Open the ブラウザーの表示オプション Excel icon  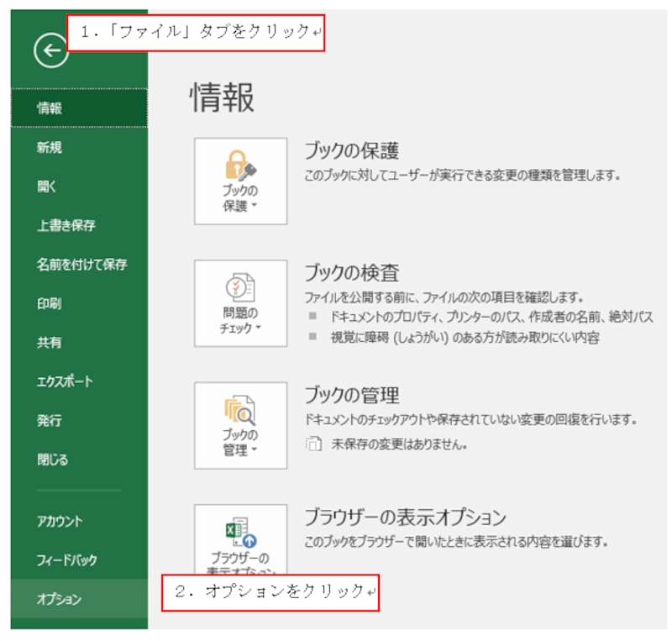point(239,533)
